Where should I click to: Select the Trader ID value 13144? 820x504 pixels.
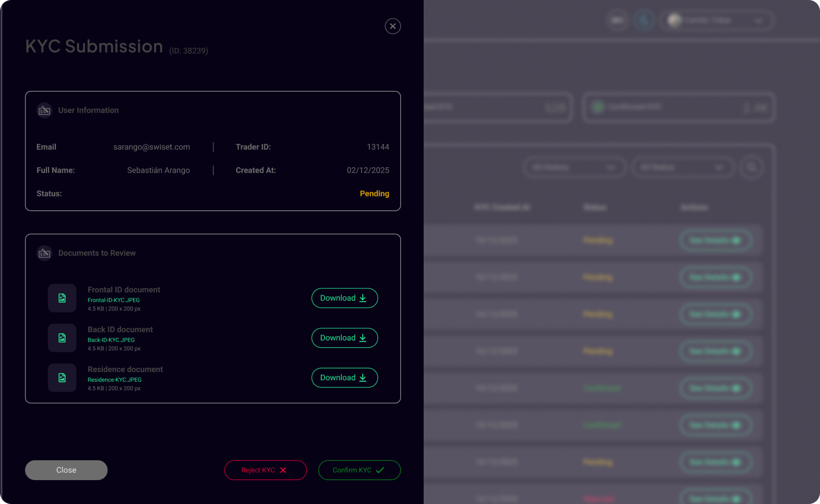point(378,147)
